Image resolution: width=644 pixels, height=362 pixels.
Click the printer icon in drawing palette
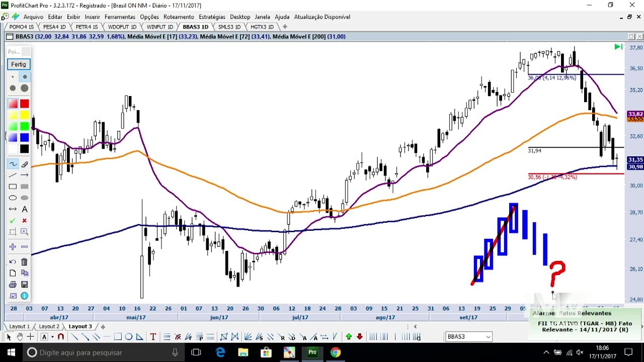click(13, 285)
